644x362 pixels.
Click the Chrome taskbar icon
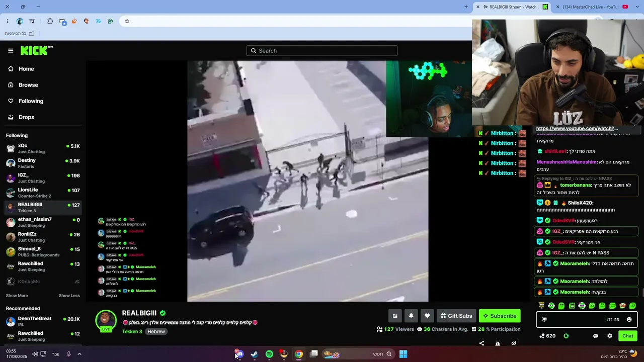pos(299,354)
